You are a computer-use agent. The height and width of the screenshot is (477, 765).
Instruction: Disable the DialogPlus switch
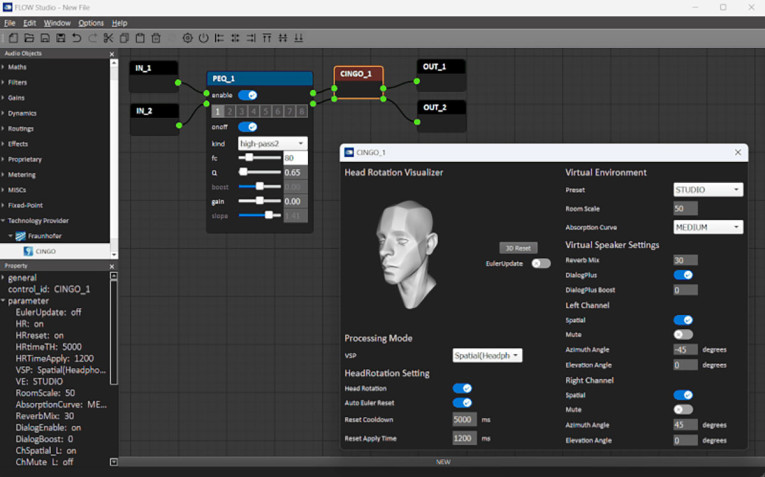coord(683,275)
